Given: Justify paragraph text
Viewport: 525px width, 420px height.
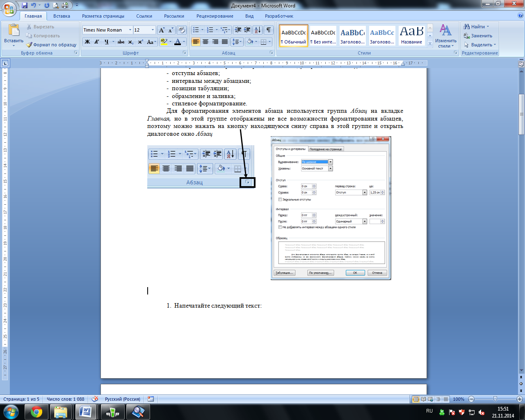Looking at the screenshot, I should (x=225, y=42).
